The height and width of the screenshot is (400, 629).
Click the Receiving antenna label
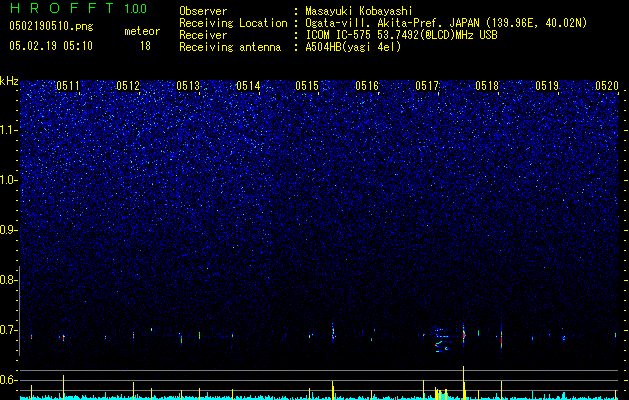tap(230, 47)
